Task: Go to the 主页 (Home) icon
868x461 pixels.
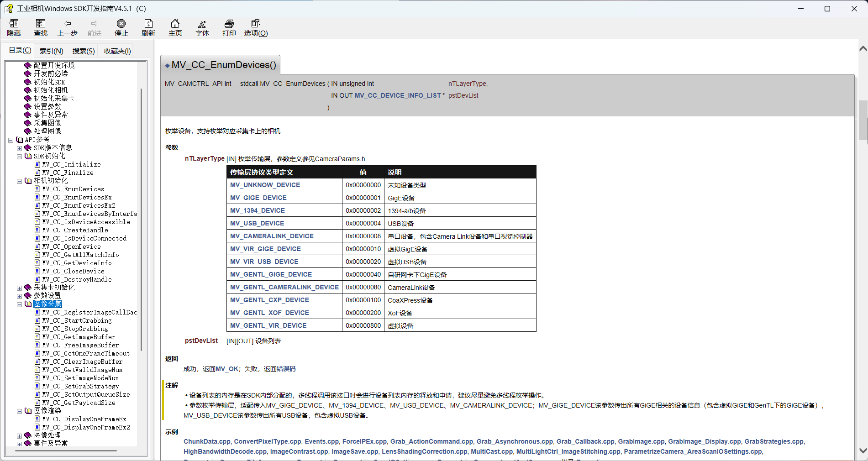Action: [x=175, y=23]
